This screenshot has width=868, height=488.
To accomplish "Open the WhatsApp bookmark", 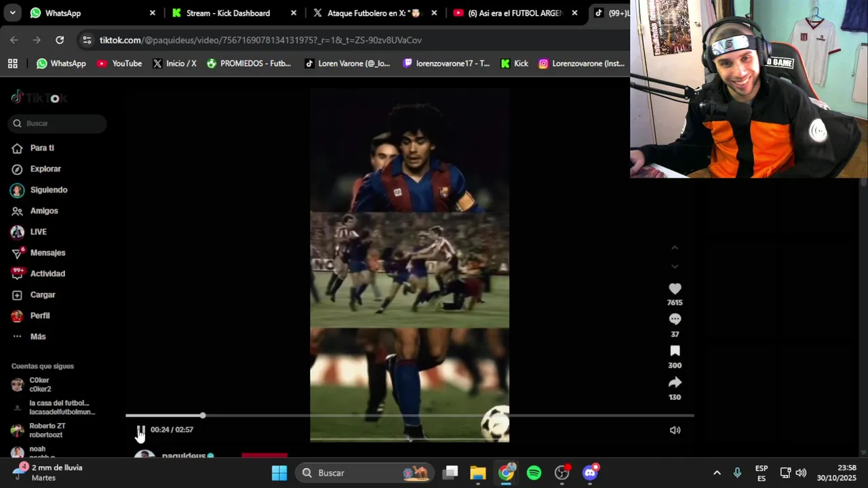I will click(61, 64).
